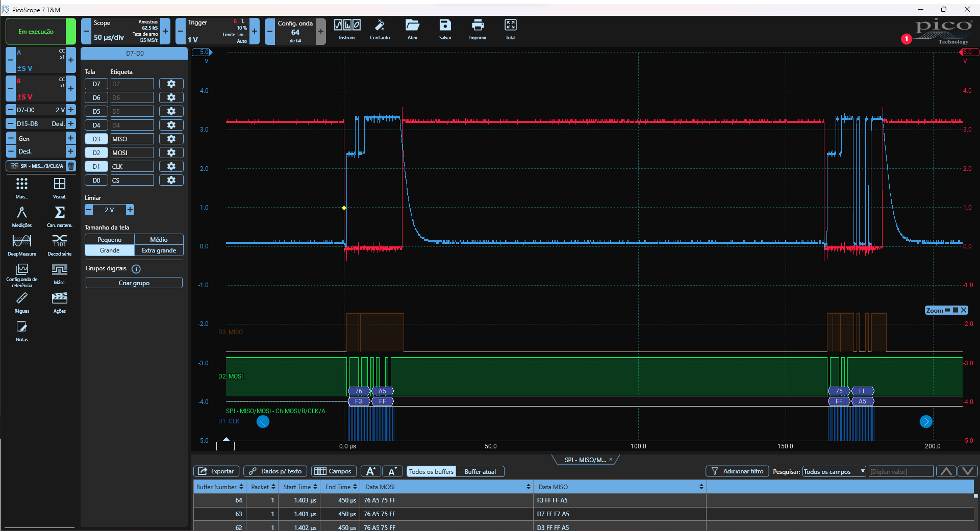Toggle digital channel D3
This screenshot has width=980, height=531.
tap(96, 139)
